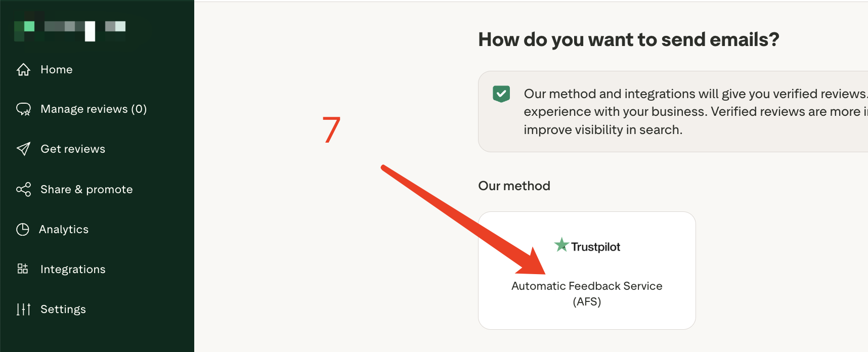Viewport: 868px width, 352px height.
Task: Click the Integrations grid icon
Action: 23,269
